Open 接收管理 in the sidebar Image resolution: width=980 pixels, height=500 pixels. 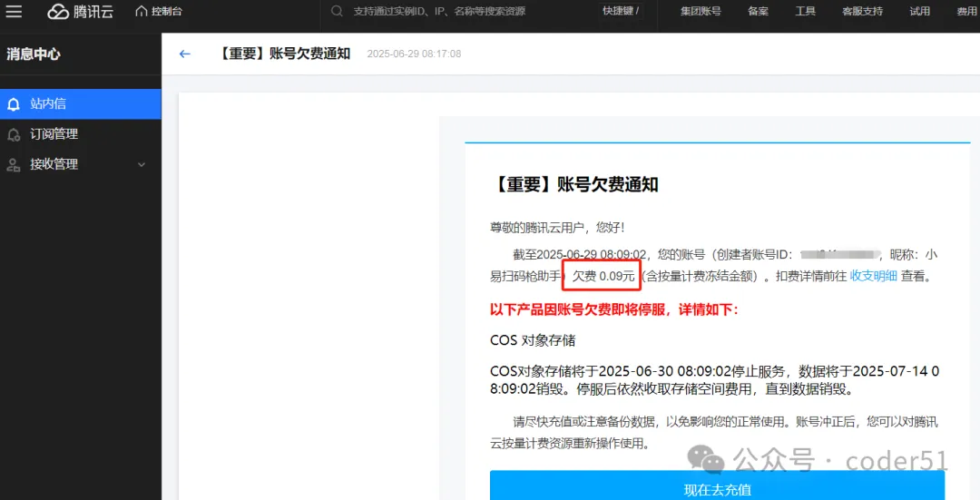tap(81, 164)
